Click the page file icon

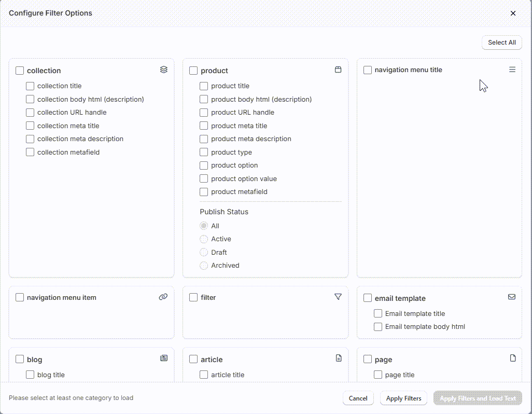(x=513, y=358)
